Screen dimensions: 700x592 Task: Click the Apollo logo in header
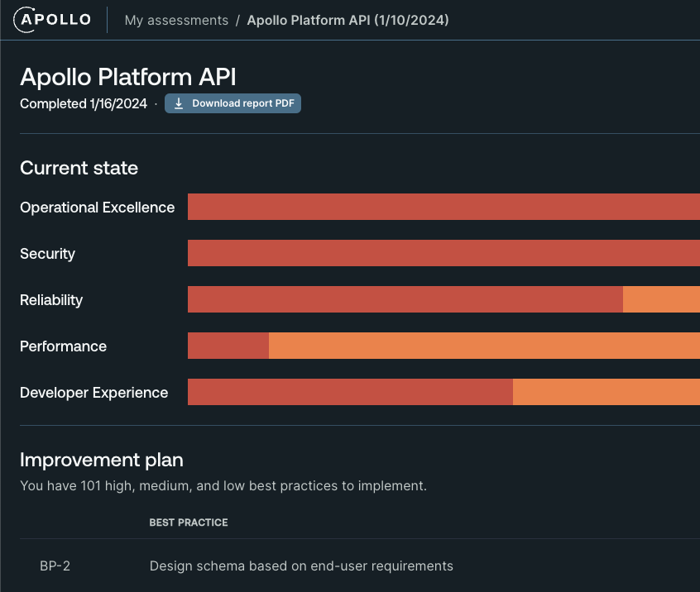52,20
